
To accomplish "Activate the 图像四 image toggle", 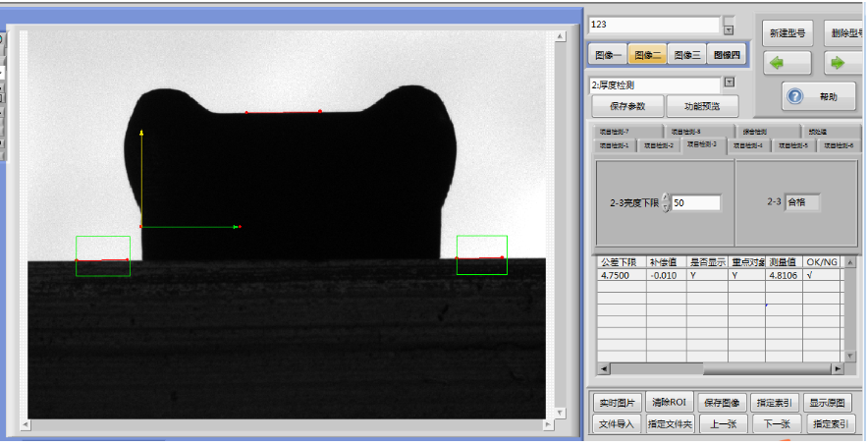I will coord(727,55).
